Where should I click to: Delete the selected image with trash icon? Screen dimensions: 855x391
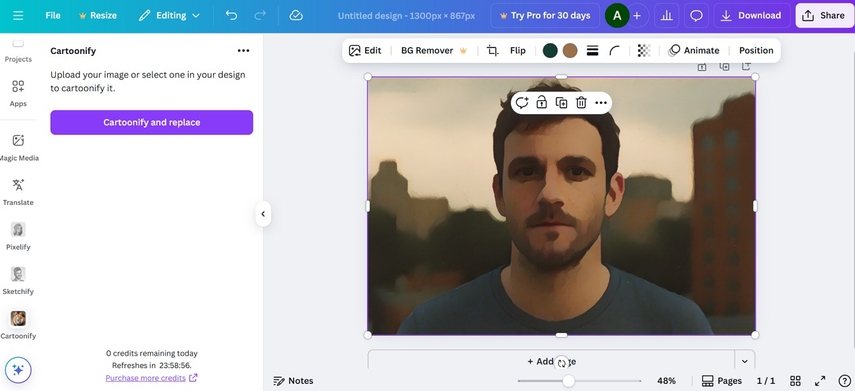(581, 103)
